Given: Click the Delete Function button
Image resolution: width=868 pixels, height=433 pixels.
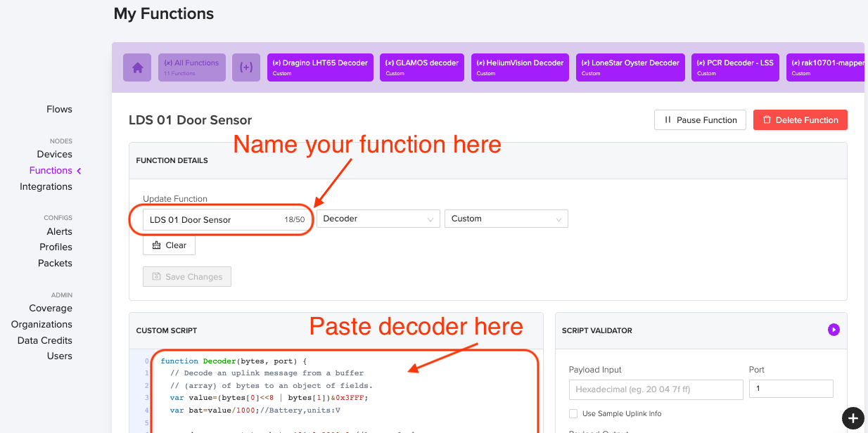Looking at the screenshot, I should coord(800,120).
